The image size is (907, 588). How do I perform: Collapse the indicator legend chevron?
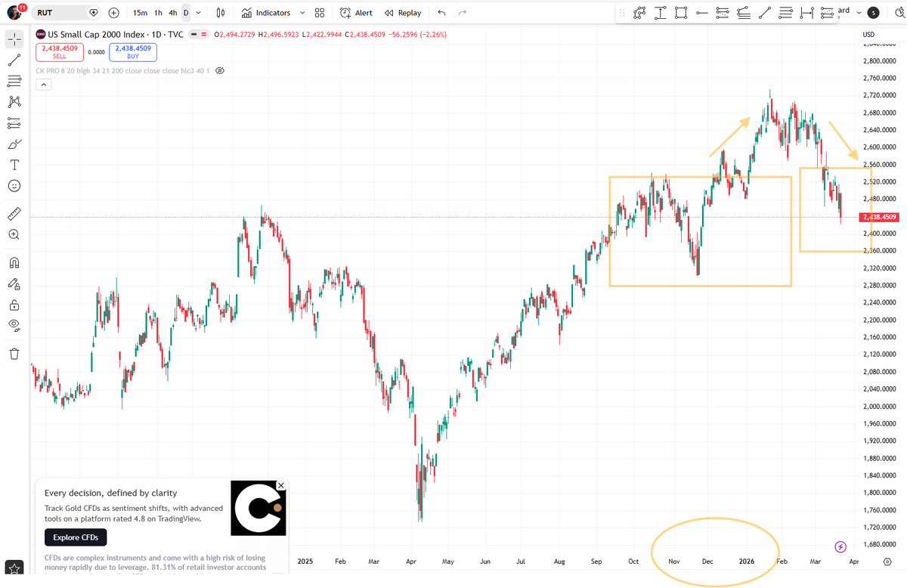click(x=44, y=85)
